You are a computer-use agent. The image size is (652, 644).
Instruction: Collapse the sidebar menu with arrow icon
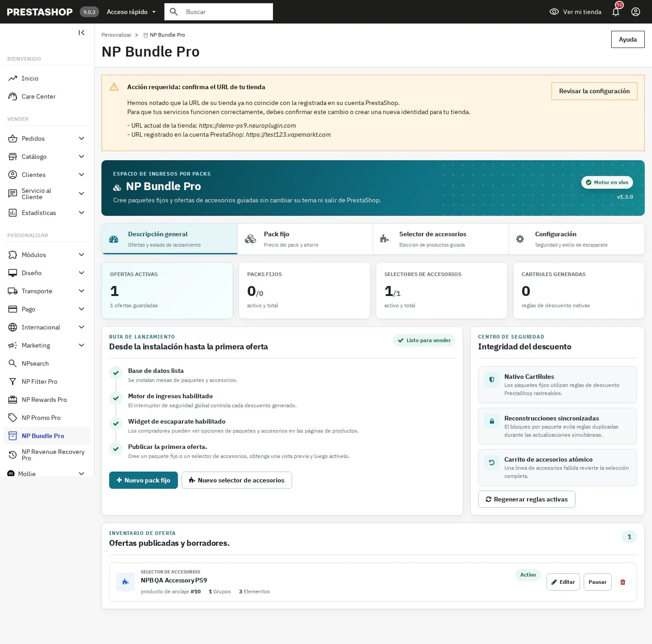(x=81, y=33)
